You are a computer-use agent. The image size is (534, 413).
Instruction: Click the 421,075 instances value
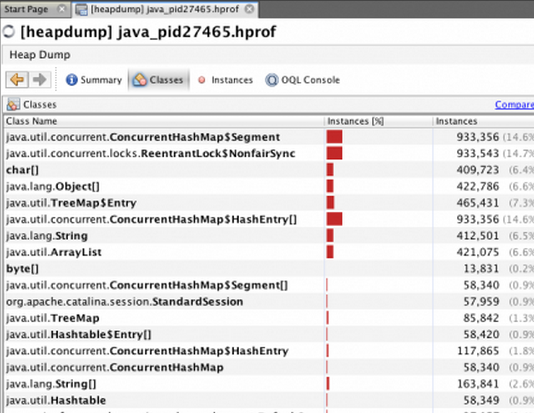tap(477, 252)
